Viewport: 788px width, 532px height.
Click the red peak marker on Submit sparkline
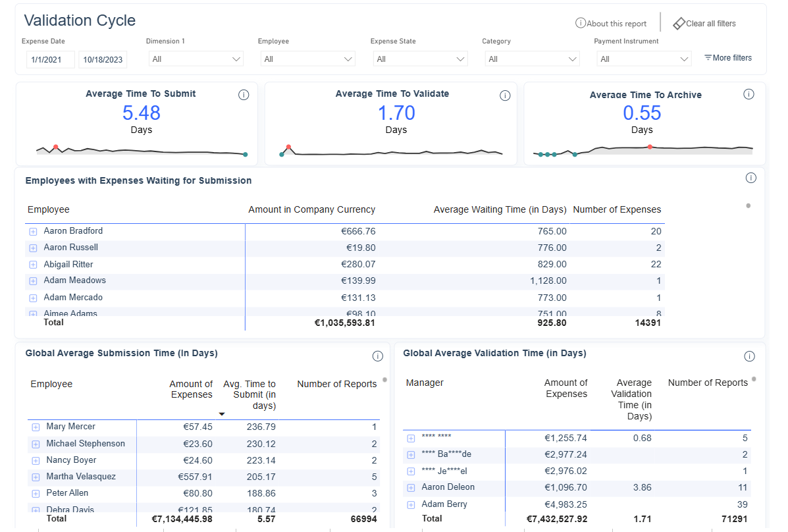coord(56,147)
